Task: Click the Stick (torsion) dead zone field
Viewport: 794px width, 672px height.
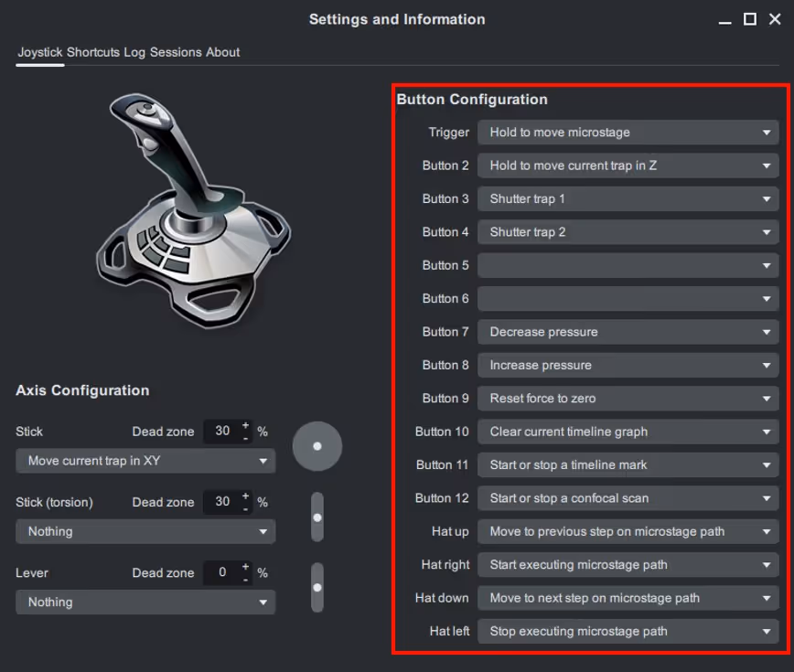Action: tap(221, 502)
